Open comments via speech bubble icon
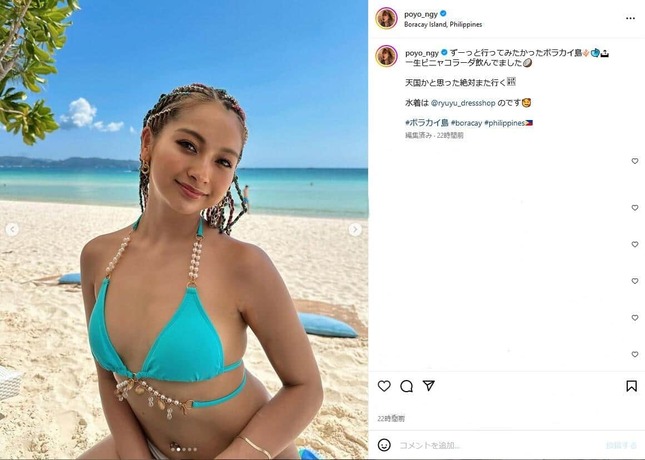Viewport: 645px width, 460px height. point(406,386)
